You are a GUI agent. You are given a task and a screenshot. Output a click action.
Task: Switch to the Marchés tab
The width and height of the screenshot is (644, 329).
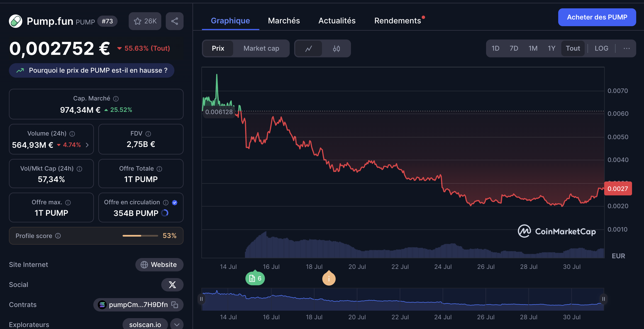click(284, 21)
